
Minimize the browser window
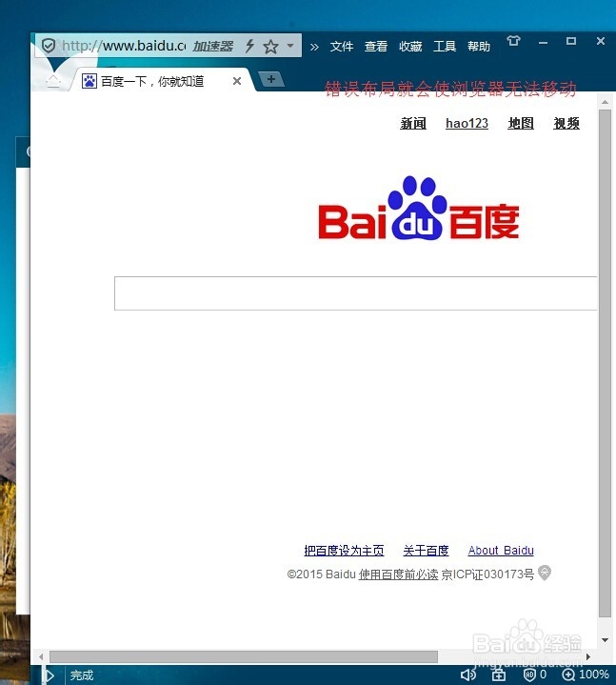coord(543,42)
